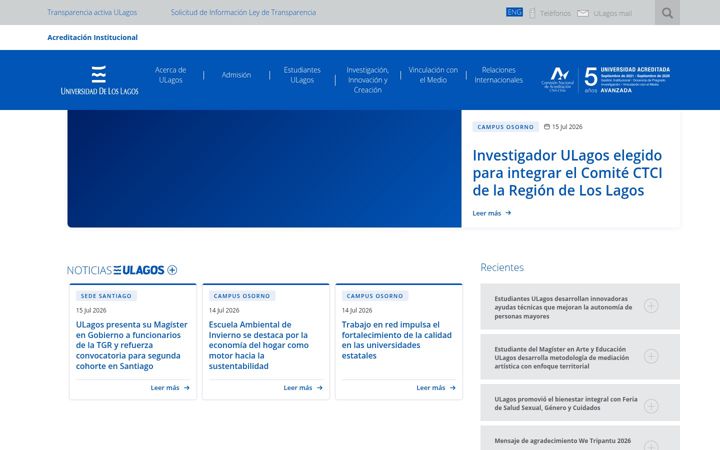Click the Campus Osorno tag on featured article
The height and width of the screenshot is (450, 720).
click(x=506, y=127)
